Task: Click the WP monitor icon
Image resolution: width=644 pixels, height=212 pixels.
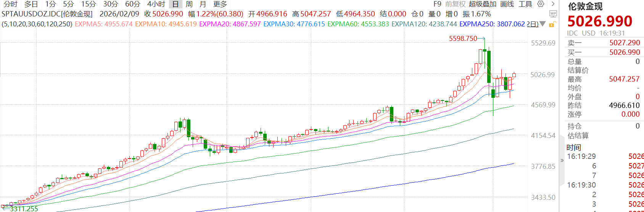Action: click(553, 14)
